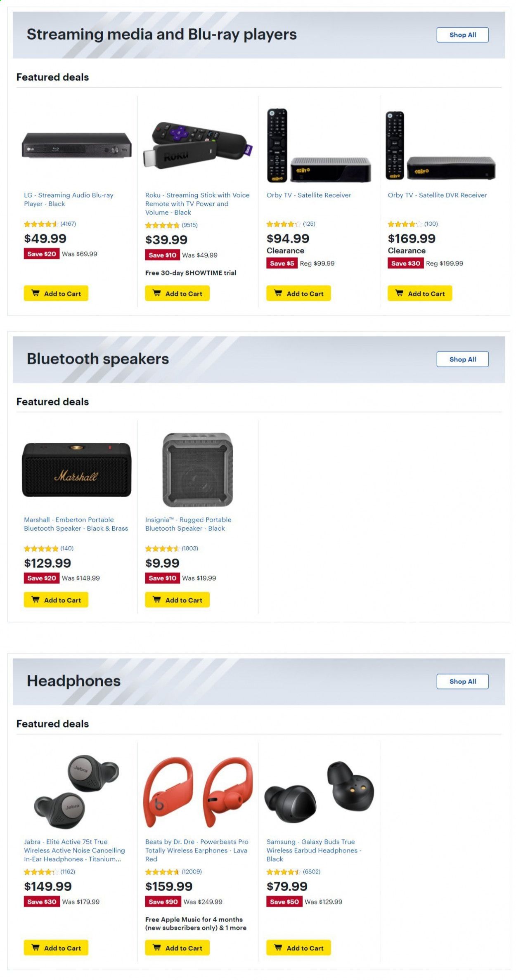Open the Roku Streaming Stick product link
The height and width of the screenshot is (980, 516).
coord(197,204)
